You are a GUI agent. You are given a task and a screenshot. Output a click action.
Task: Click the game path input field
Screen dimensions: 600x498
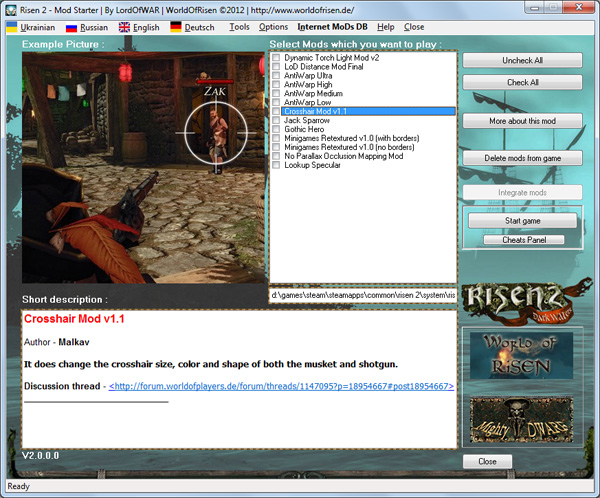click(x=363, y=295)
